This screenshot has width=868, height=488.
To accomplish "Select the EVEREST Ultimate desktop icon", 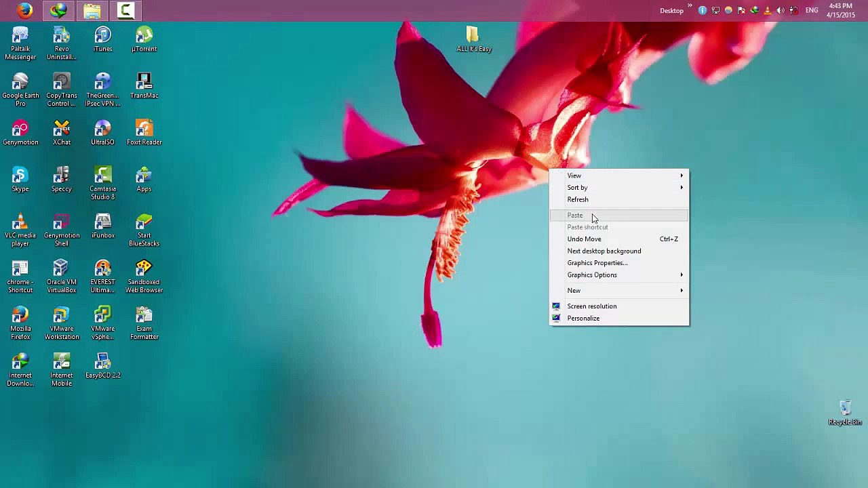I will point(103,277).
